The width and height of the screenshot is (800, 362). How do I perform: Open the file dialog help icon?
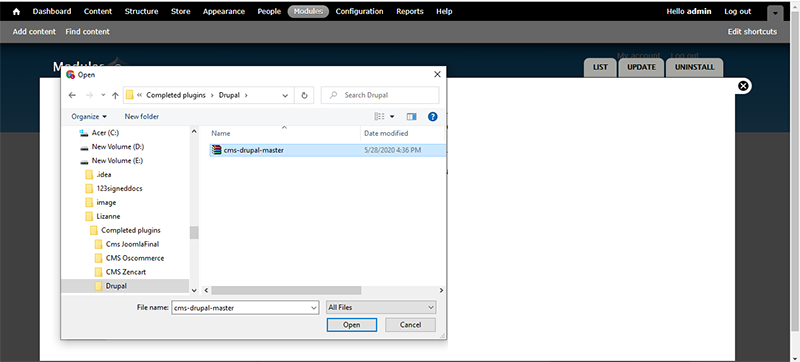433,117
